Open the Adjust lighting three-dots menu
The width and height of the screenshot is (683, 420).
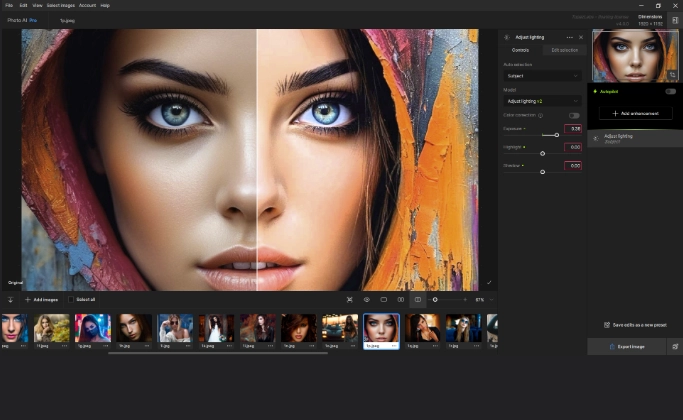pos(569,37)
